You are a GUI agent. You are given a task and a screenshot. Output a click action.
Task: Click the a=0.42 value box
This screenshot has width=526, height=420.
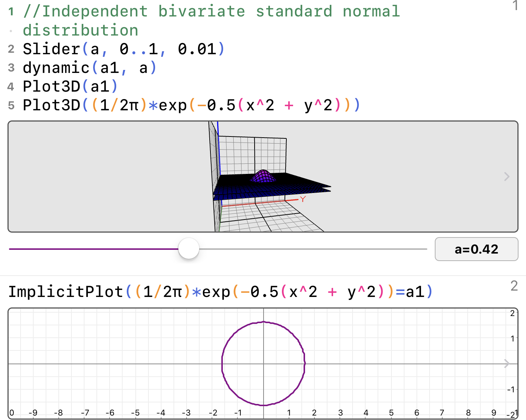476,249
